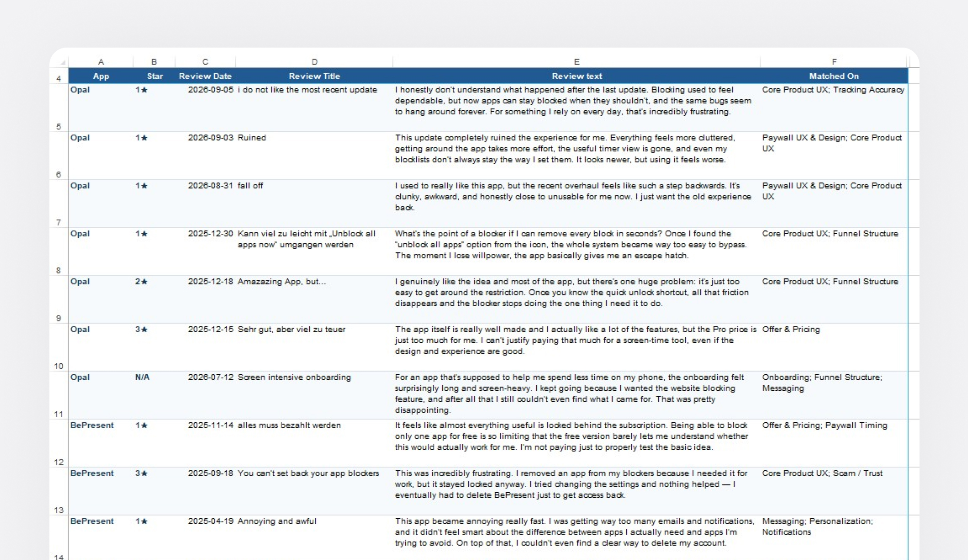The image size is (968, 560).
Task: Select 'Onboarding; Funnel Structure; Messaging' cell
Action: [834, 395]
